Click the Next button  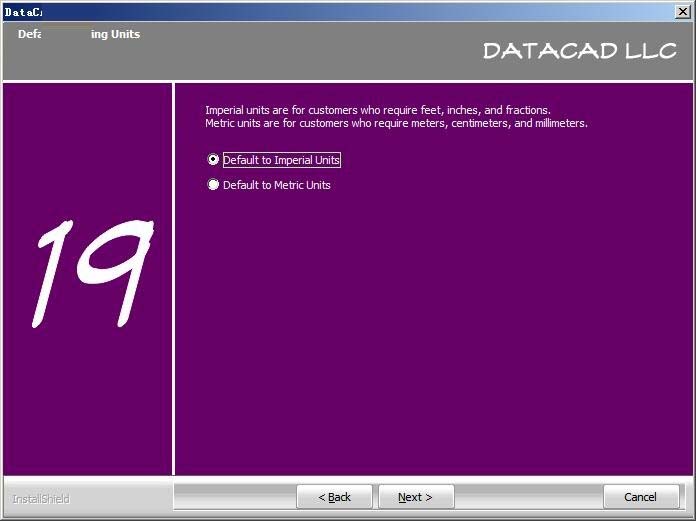pos(416,497)
